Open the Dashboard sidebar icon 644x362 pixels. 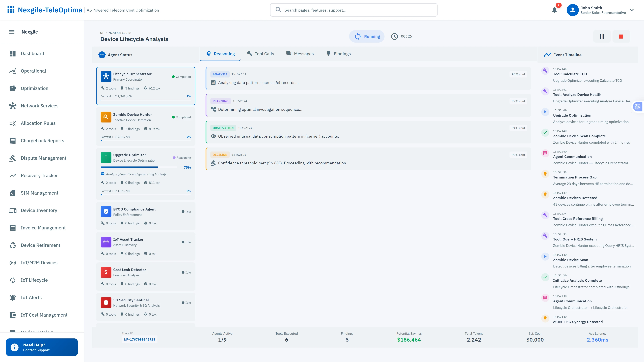point(13,53)
